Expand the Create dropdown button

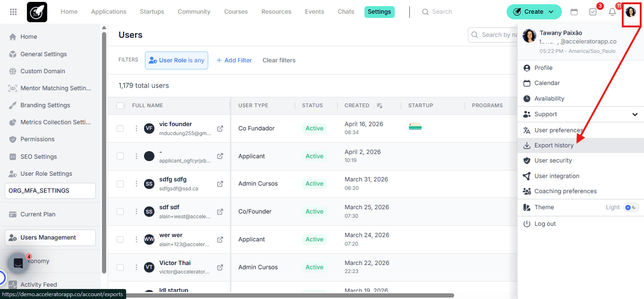(x=534, y=12)
